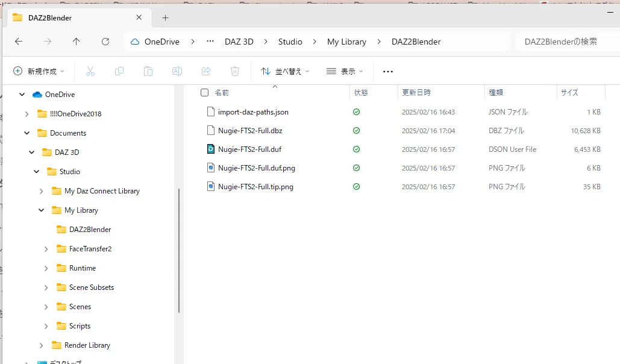
Task: Select the import-daz-paths.json file name
Action: 253,112
